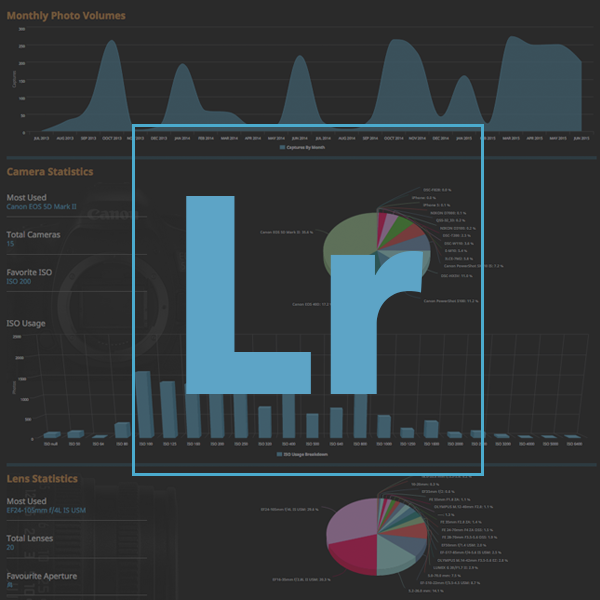The height and width of the screenshot is (600, 600).
Task: Click the JUL 2013 axis label
Action: point(41,139)
